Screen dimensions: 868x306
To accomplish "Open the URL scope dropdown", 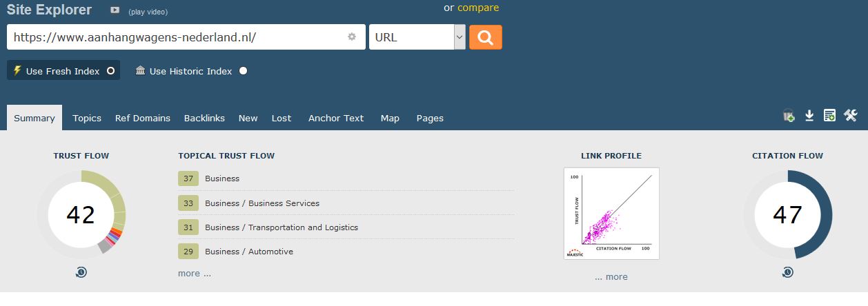I will click(x=417, y=37).
